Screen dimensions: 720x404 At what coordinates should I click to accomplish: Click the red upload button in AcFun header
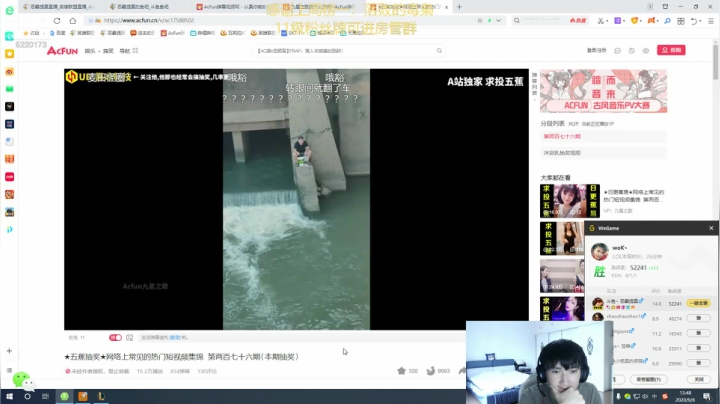671,50
